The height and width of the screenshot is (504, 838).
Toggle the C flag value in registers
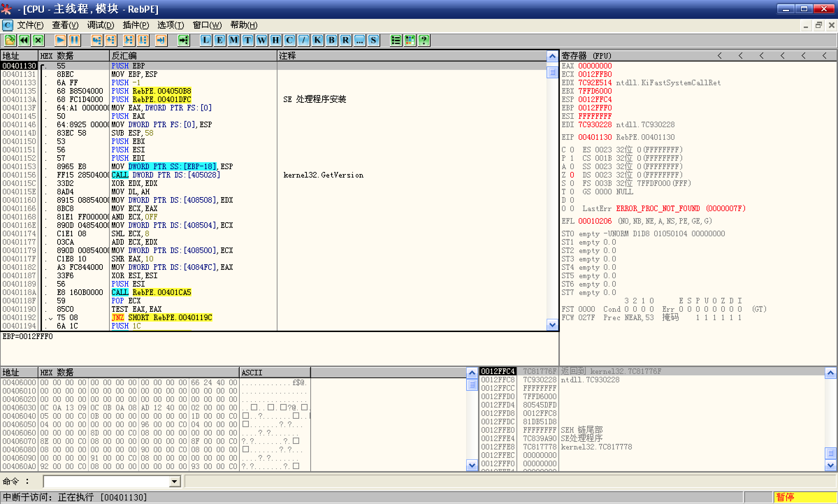point(572,150)
